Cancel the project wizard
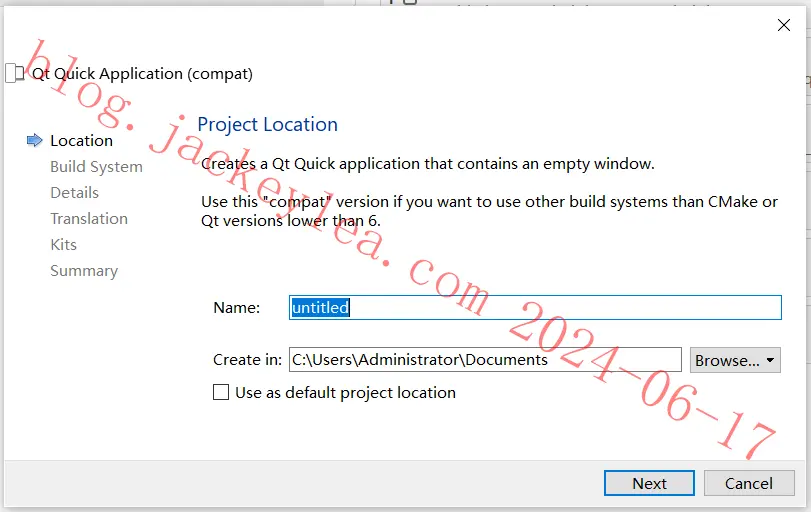The width and height of the screenshot is (811, 512). click(749, 483)
